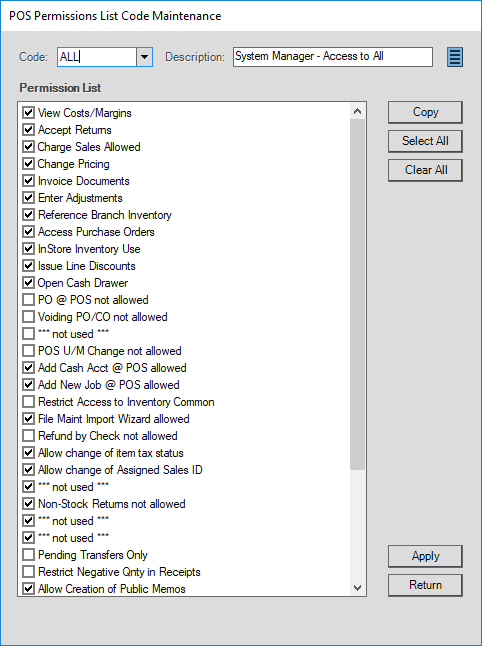This screenshot has width=482, height=646.
Task: Uncheck Allow Creation of Public Memos
Action: click(28, 589)
